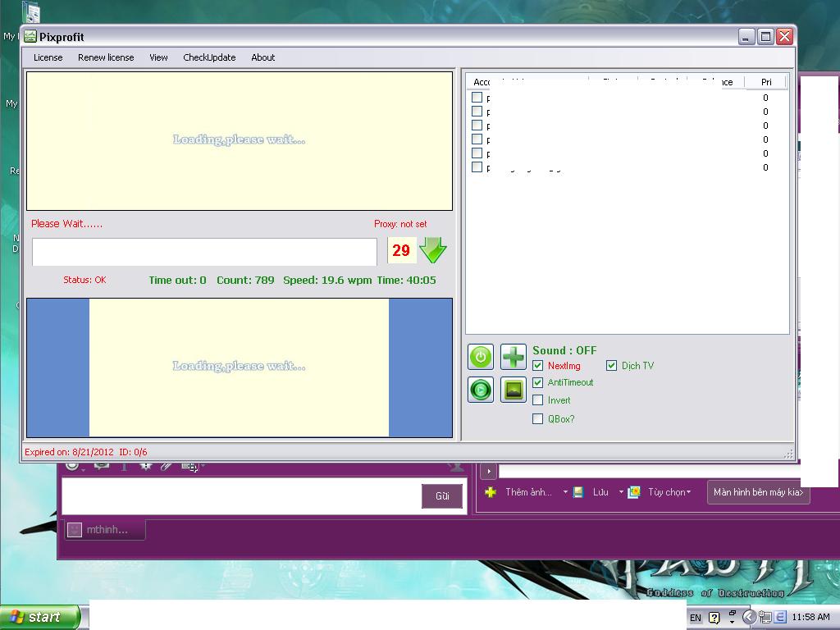Open the Renew license menu

pyautogui.click(x=106, y=57)
